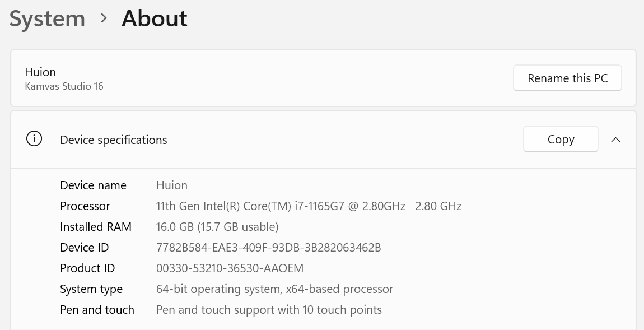Viewport: 644px width, 330px height.
Task: Select the About page title
Action: click(154, 18)
